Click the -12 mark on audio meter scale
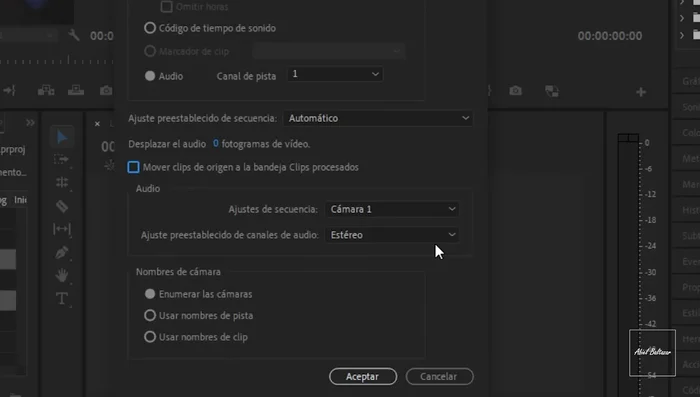700x397 pixels. [x=650, y=194]
